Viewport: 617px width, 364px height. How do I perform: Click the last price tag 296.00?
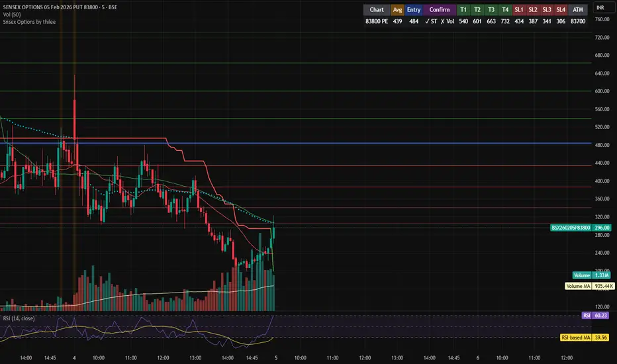pyautogui.click(x=602, y=228)
